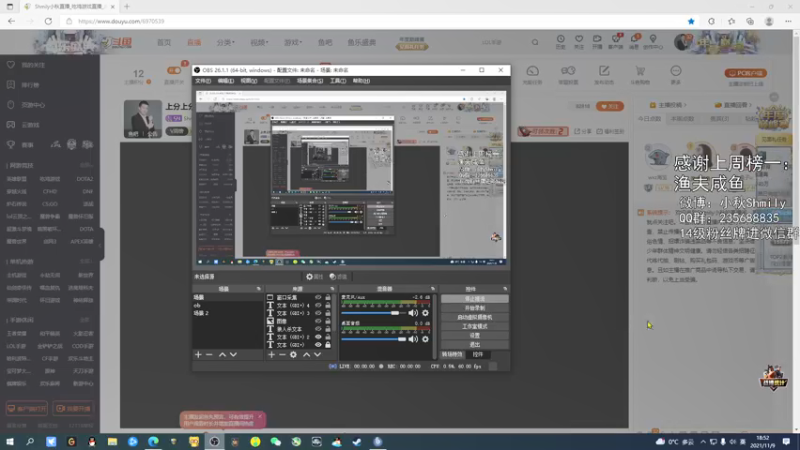Image resolution: width=800 pixels, height=450 pixels.
Task: Mute the microphone/Aux speaker icon
Action: [413, 313]
